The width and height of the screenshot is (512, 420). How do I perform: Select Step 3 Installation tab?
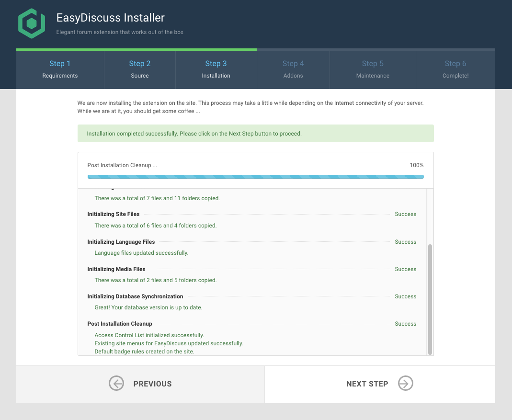pos(216,69)
